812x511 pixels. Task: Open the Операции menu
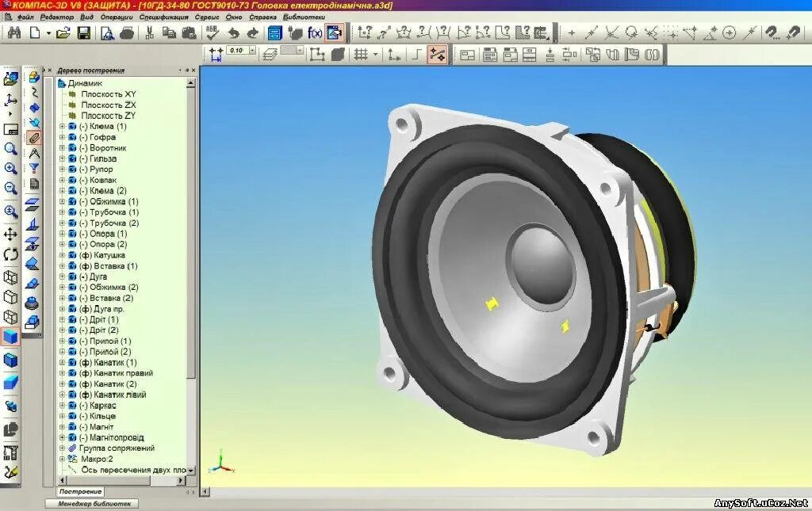[x=117, y=17]
